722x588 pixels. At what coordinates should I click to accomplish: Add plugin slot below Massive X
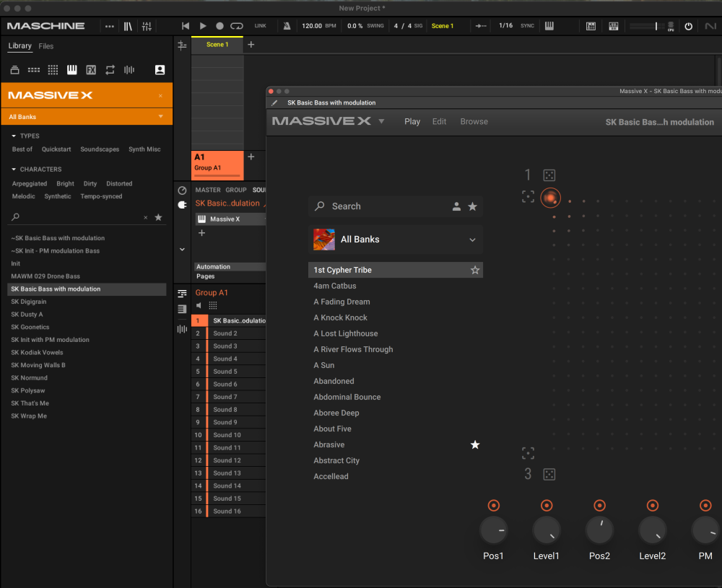click(201, 233)
